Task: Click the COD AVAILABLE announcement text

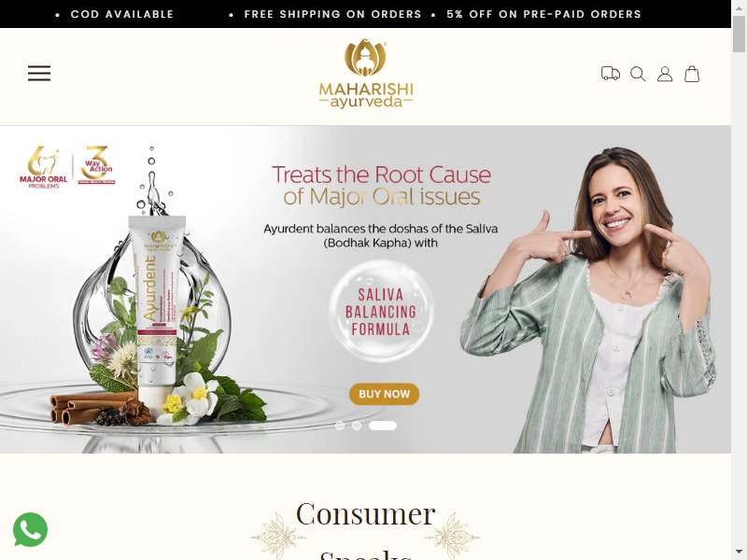Action: tap(122, 14)
